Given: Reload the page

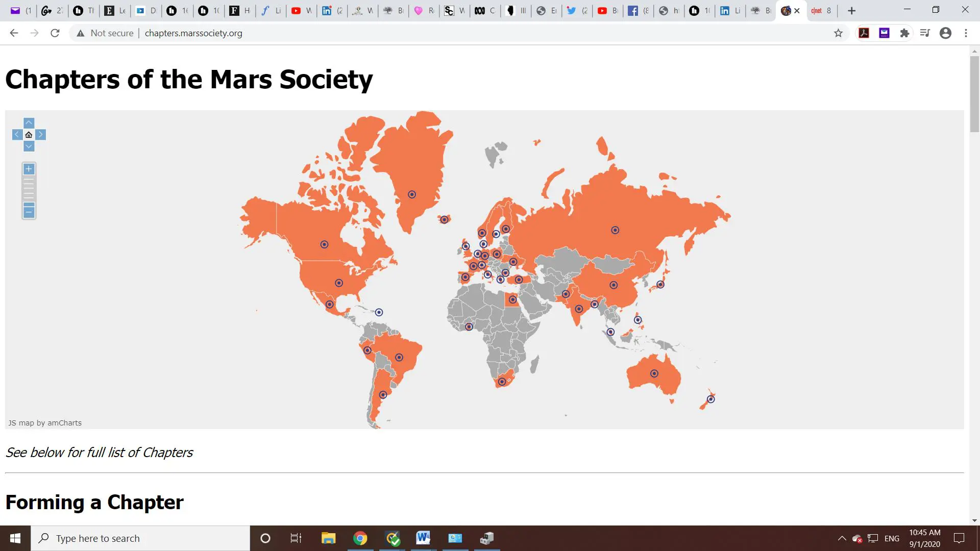Looking at the screenshot, I should (55, 33).
